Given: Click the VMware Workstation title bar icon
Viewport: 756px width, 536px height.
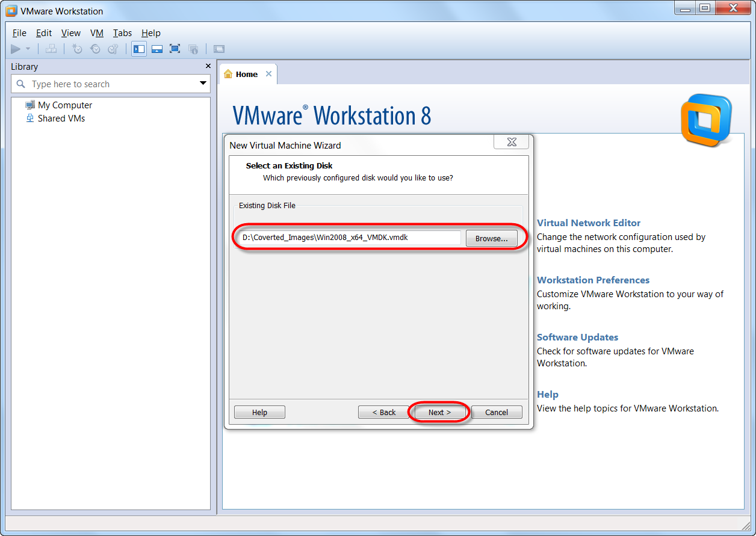Looking at the screenshot, I should coord(11,11).
